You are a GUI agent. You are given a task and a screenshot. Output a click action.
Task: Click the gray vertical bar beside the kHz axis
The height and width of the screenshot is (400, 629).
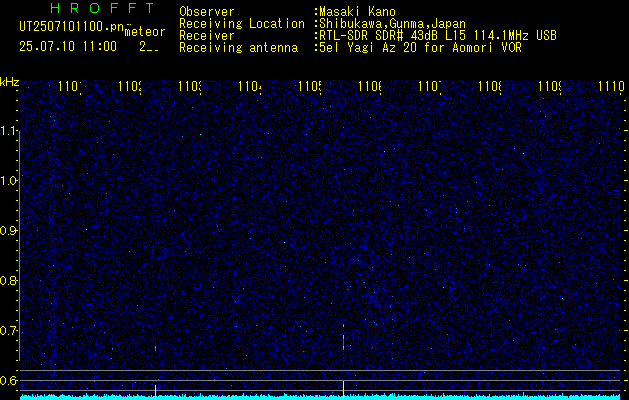point(20,246)
